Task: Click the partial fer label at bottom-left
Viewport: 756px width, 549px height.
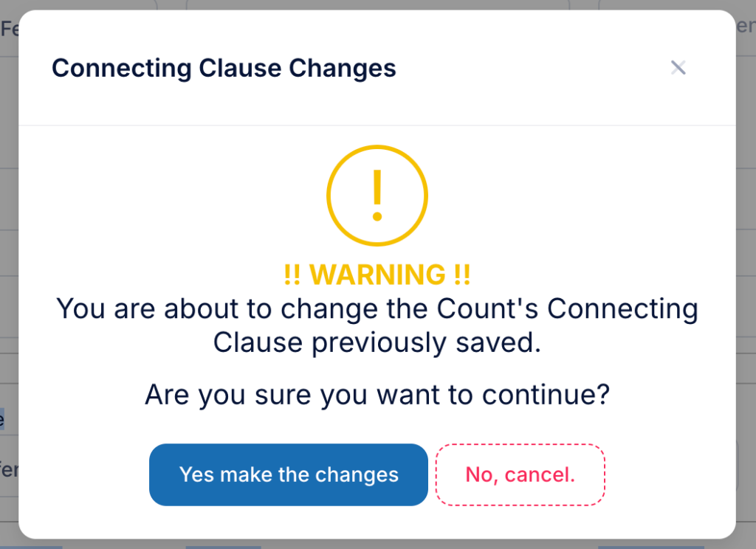Action: [9, 469]
